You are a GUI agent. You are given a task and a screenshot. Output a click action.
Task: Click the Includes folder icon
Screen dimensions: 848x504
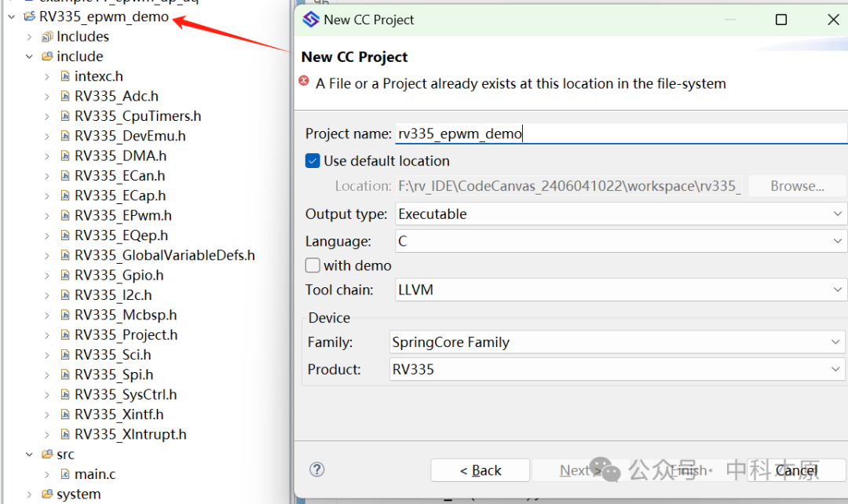click(x=47, y=37)
